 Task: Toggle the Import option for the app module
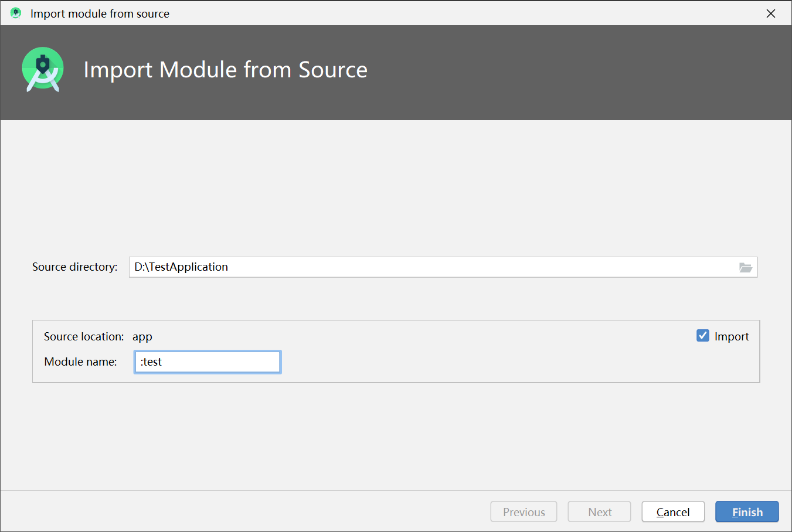point(702,336)
